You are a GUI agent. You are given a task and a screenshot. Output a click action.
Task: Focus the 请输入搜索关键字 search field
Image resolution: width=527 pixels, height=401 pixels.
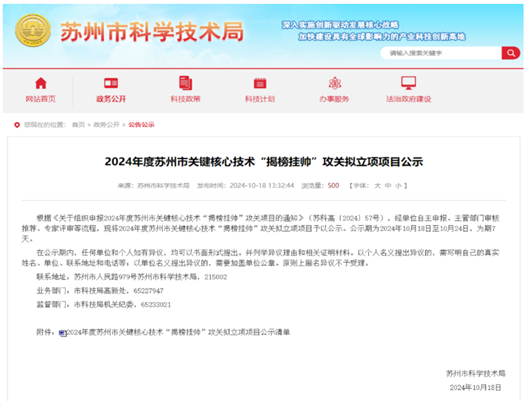tap(441, 53)
